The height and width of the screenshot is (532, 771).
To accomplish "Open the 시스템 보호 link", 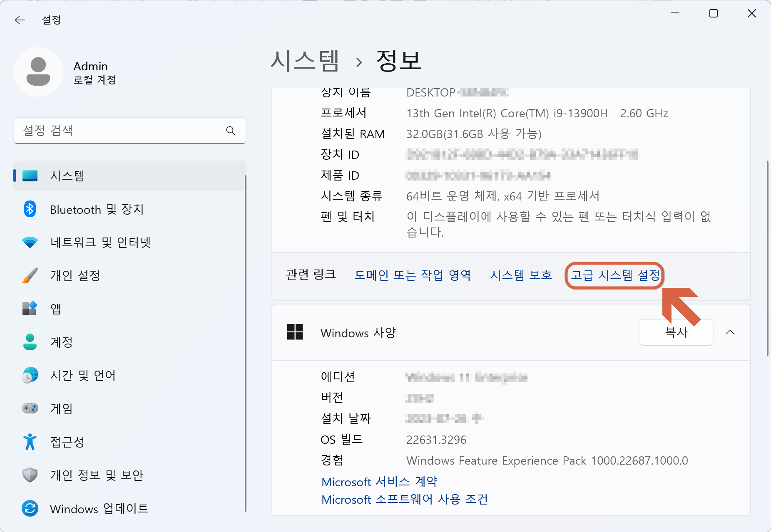I will click(x=521, y=275).
